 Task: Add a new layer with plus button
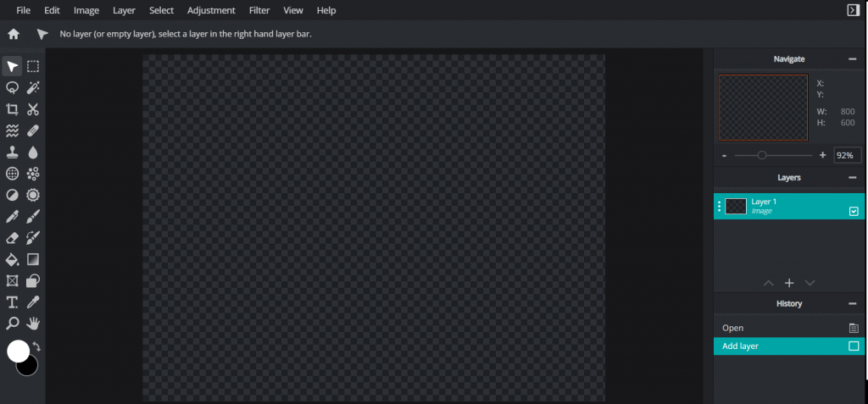coord(788,283)
